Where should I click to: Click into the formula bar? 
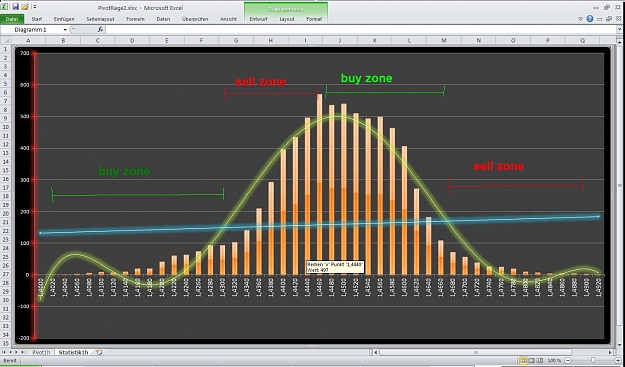tap(361, 30)
